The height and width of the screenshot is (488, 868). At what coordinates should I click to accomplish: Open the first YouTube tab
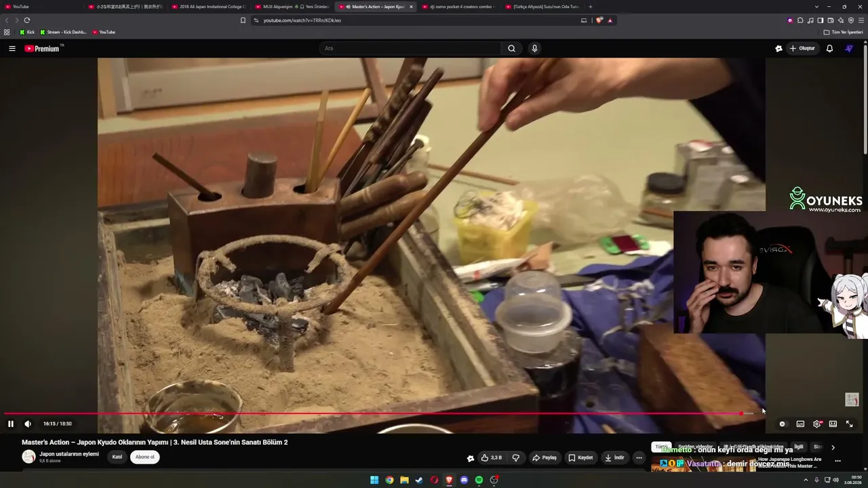point(42,7)
